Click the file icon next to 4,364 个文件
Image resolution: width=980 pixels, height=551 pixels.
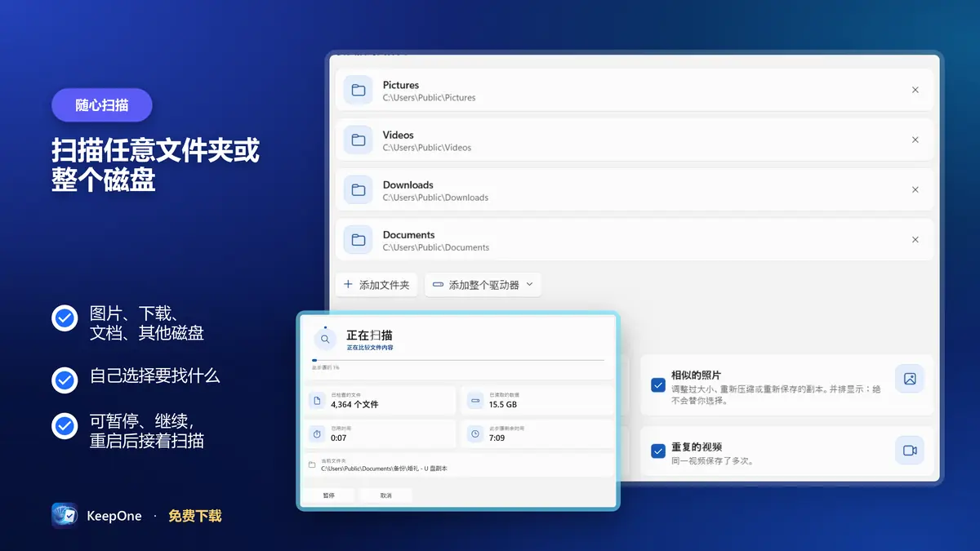tap(318, 401)
